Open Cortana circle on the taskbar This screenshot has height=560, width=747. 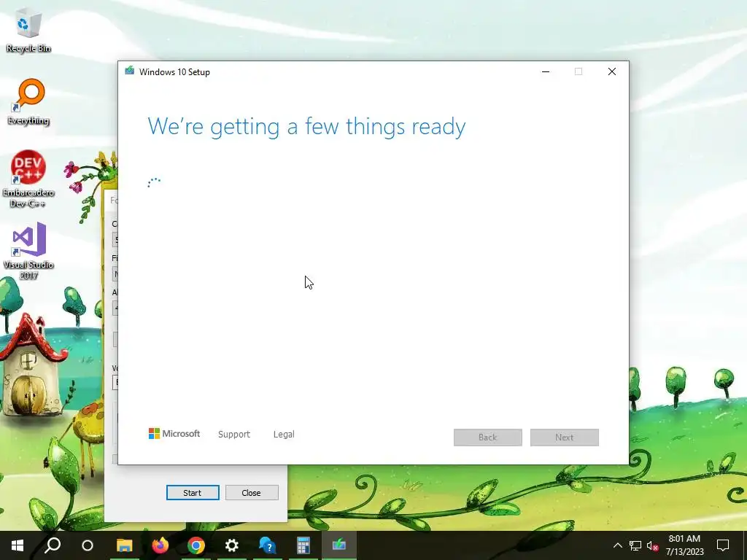click(x=88, y=545)
